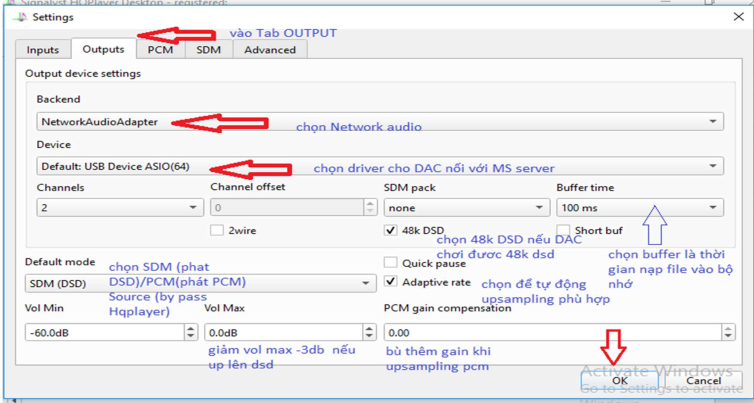
Task: Disable the Adaptive rate checkbox
Action: (x=390, y=282)
